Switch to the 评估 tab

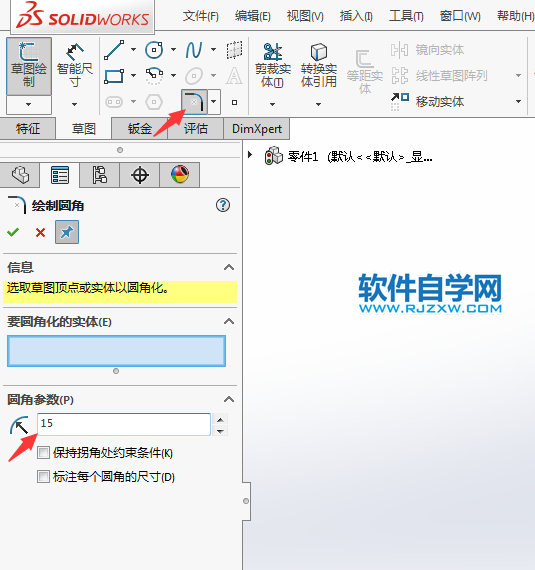tap(196, 129)
